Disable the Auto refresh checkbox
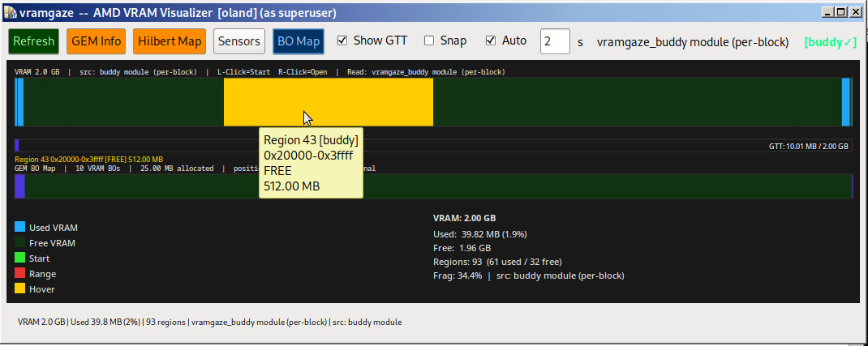 pos(491,41)
